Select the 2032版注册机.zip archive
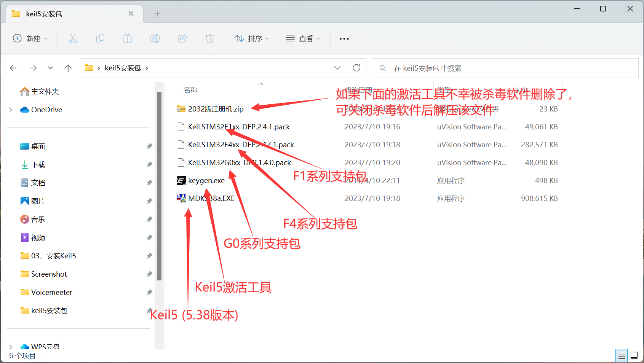Image resolution: width=644 pixels, height=363 pixels. point(210,109)
